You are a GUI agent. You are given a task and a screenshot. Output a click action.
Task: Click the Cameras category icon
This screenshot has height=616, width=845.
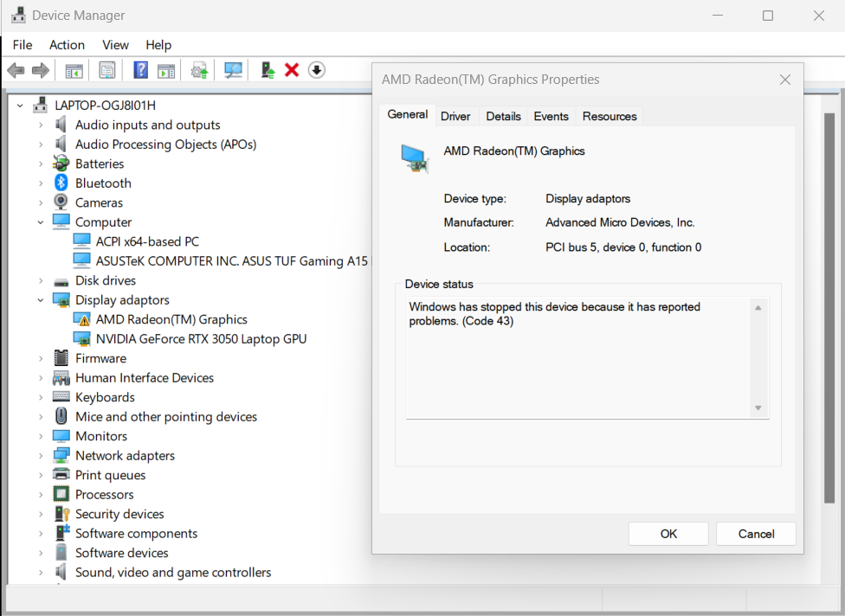pos(61,202)
